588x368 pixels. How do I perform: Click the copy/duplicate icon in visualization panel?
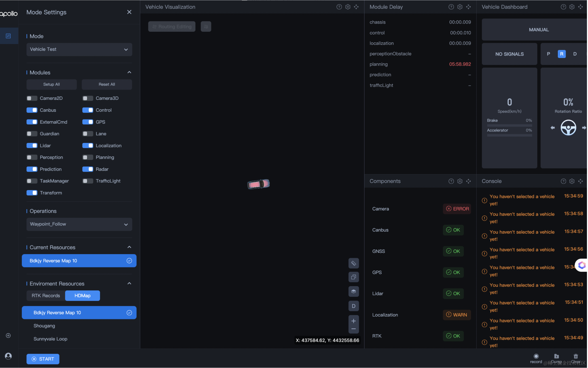coord(353,277)
